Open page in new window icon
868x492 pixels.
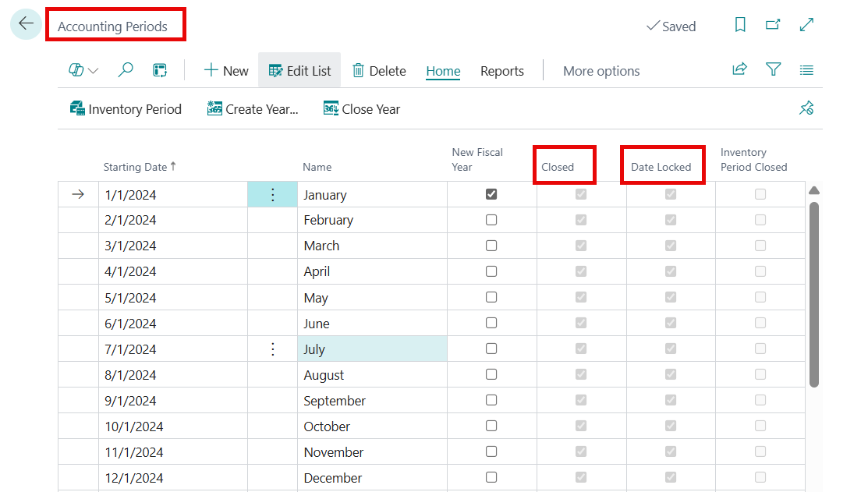(x=773, y=26)
